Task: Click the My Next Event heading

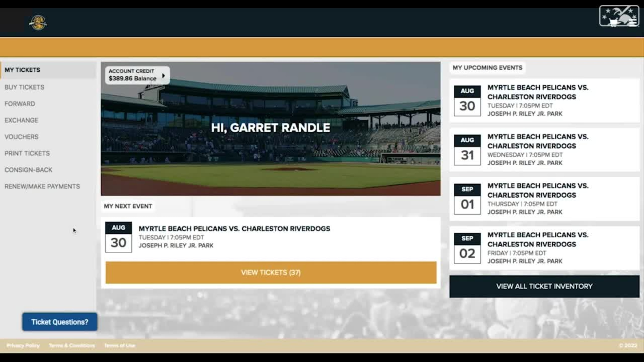Action: [x=128, y=206]
